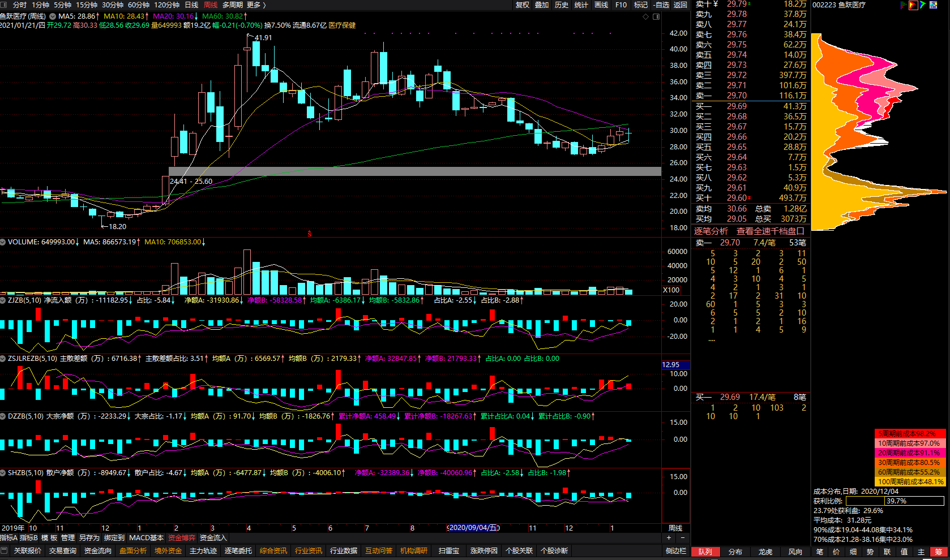Click the green arrow icon in stock header
This screenshot has height=560, width=950.
(x=923, y=5)
